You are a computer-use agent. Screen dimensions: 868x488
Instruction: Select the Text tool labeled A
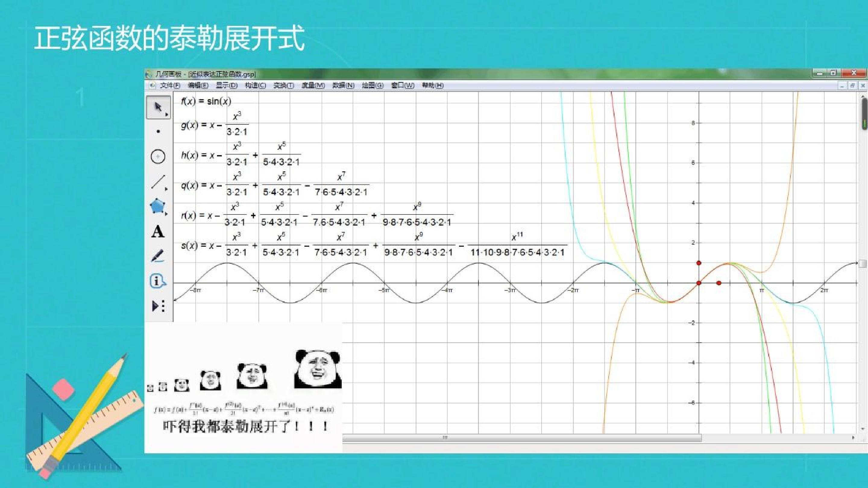pos(158,231)
